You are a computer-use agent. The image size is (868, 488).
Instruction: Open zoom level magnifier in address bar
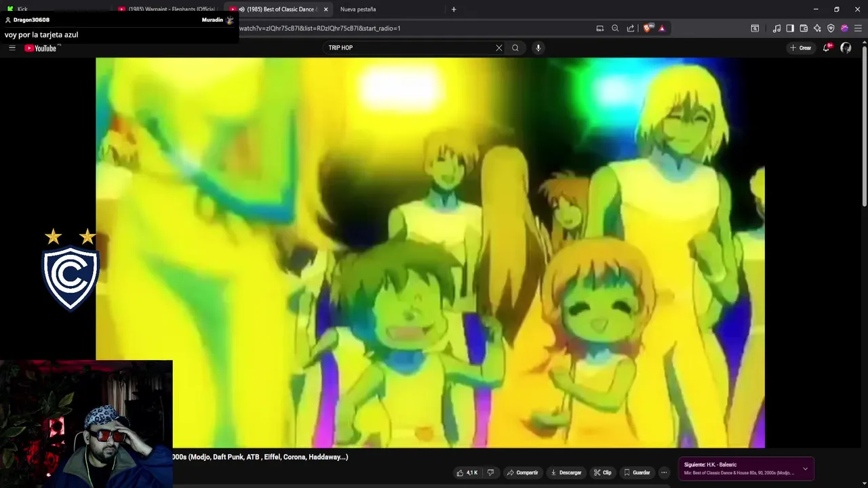click(x=615, y=28)
